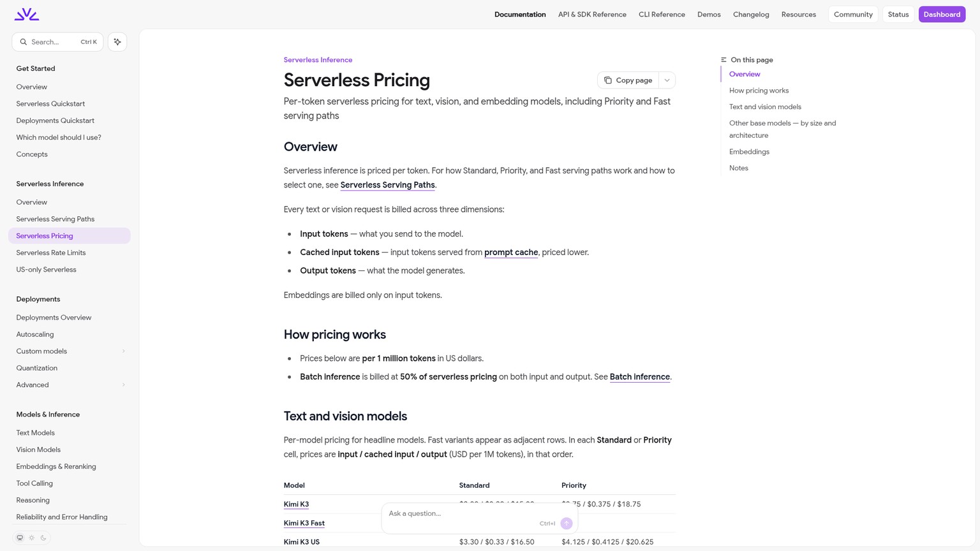Viewport: 980px width, 551px height.
Task: Open Copy page dropdown arrow
Action: point(667,80)
